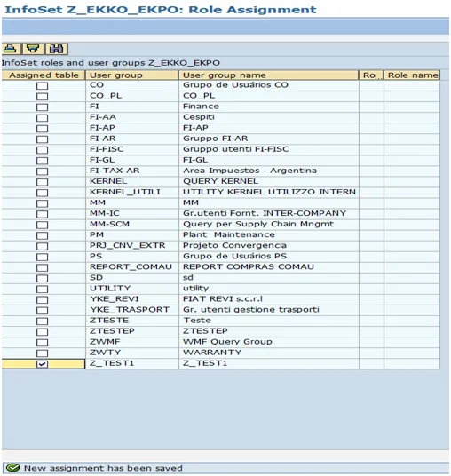
Task: Check the REPORT_COMAU user group checkbox
Action: pos(43,268)
